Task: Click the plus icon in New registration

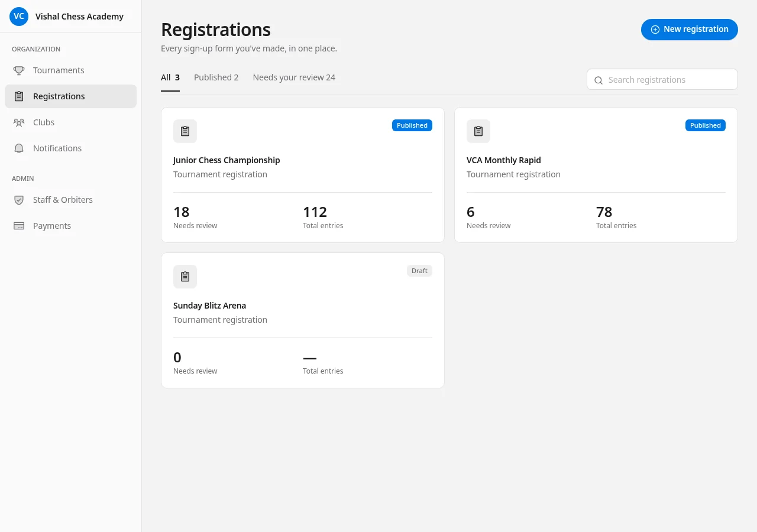Action: pos(655,30)
